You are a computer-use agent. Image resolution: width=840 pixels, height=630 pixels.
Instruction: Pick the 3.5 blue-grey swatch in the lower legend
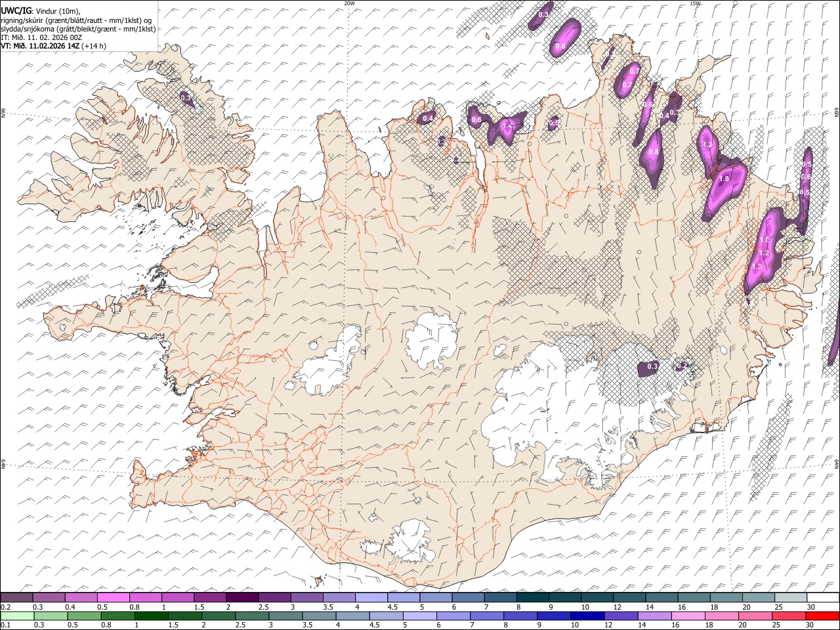pyautogui.click(x=319, y=616)
